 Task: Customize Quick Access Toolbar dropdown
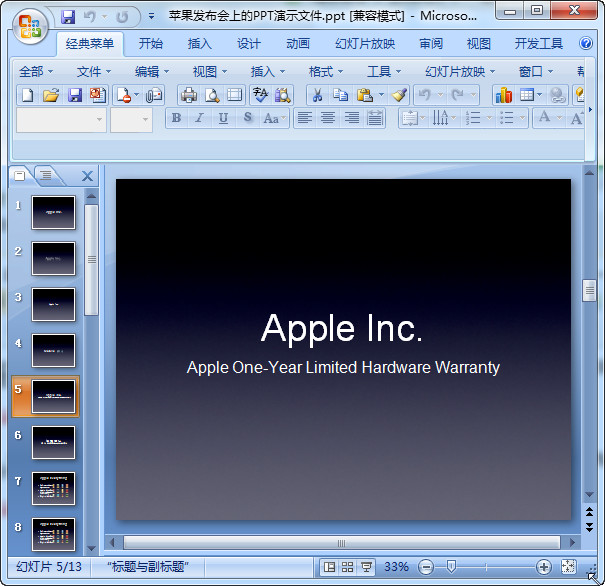click(x=151, y=17)
